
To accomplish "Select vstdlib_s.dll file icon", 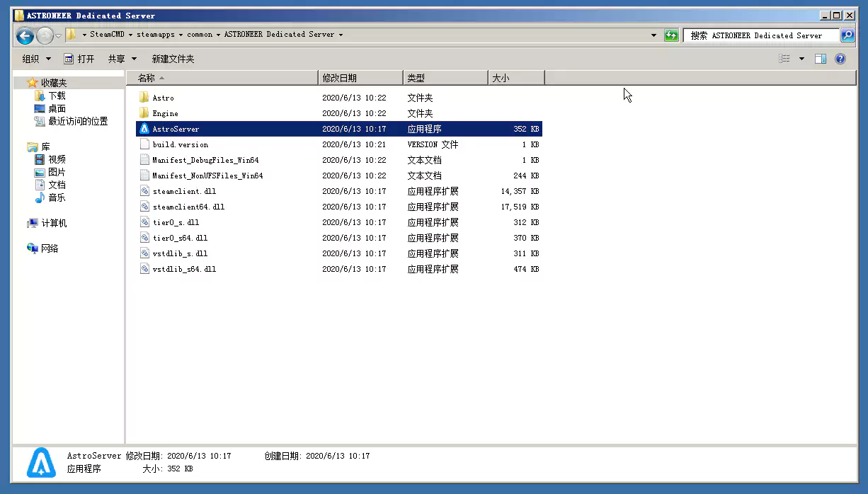I will point(144,253).
